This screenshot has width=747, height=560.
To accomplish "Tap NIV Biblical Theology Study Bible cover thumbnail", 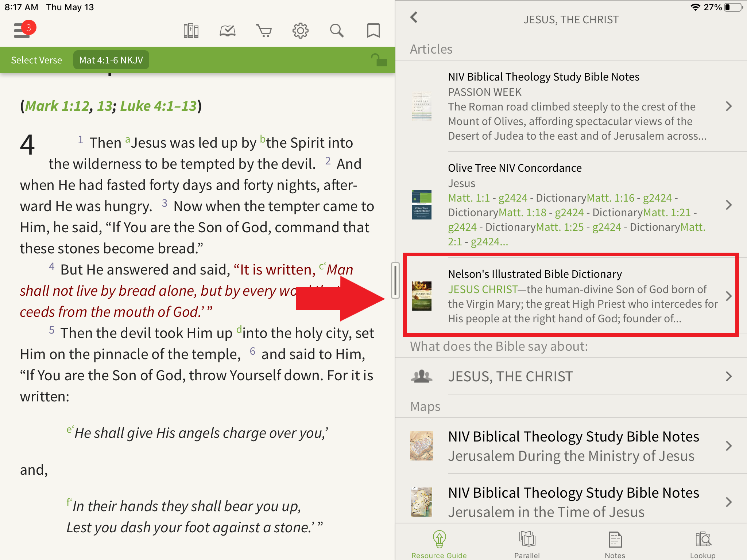I will pos(421,106).
